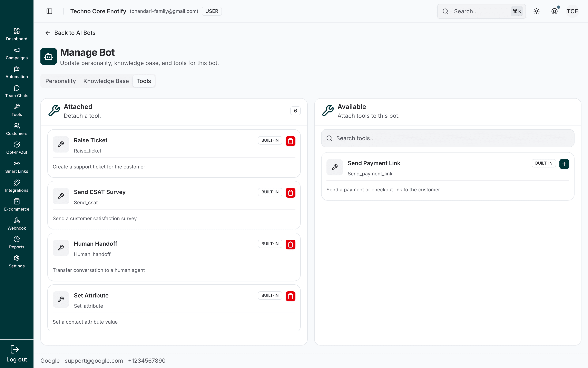Detach the Set Attribute tool
The image size is (588, 368).
(x=290, y=296)
